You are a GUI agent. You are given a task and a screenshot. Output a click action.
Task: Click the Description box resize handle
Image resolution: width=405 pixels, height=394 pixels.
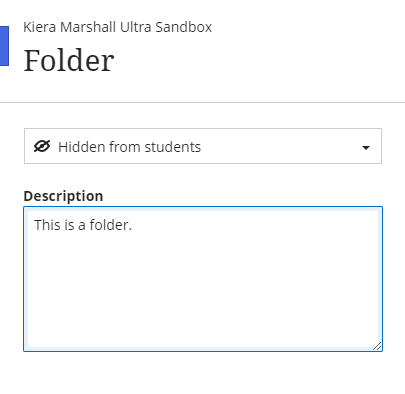[377, 346]
